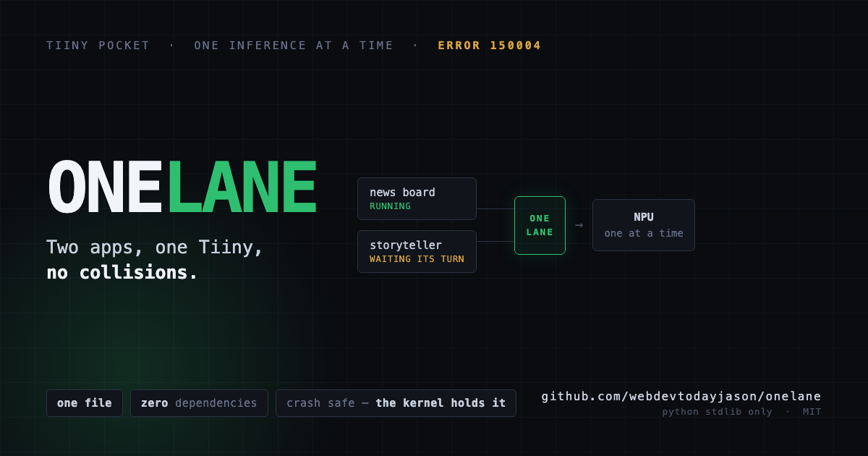
Task: Click the arrow pointing to NPU
Action: pos(579,225)
